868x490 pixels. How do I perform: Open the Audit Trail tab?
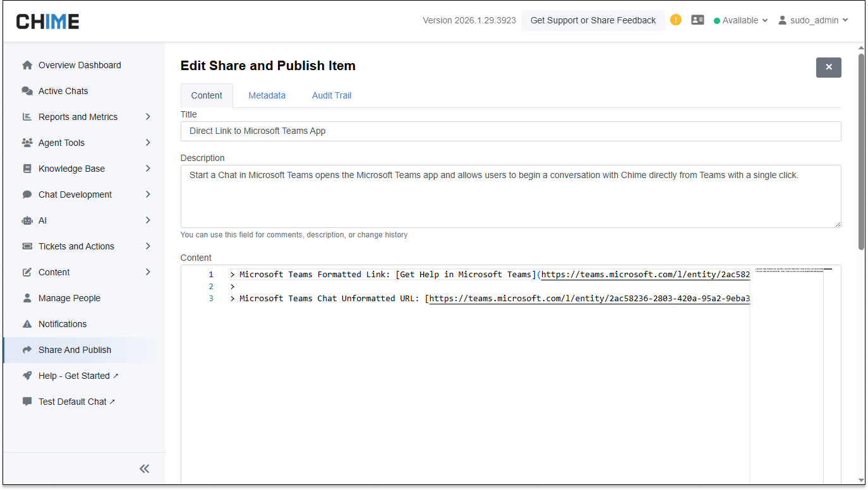coord(331,95)
